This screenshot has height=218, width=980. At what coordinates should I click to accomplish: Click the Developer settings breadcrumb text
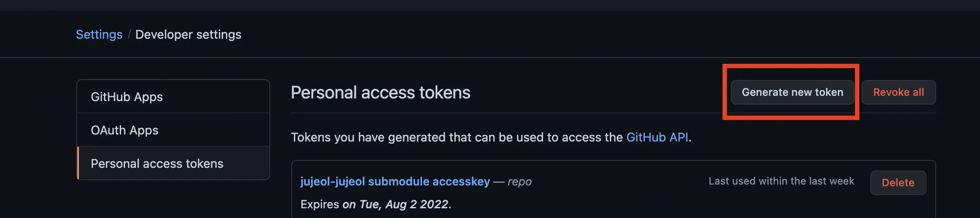[188, 34]
